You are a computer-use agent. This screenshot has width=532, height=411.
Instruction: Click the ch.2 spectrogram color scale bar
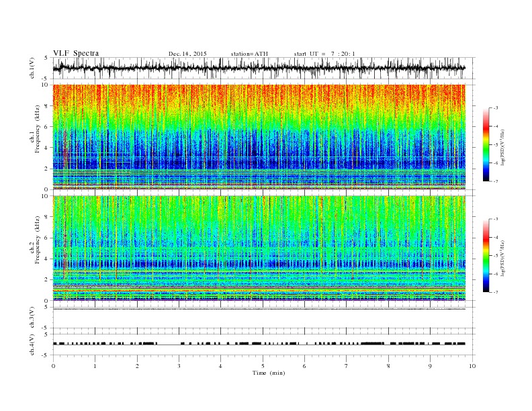pyautogui.click(x=486, y=256)
